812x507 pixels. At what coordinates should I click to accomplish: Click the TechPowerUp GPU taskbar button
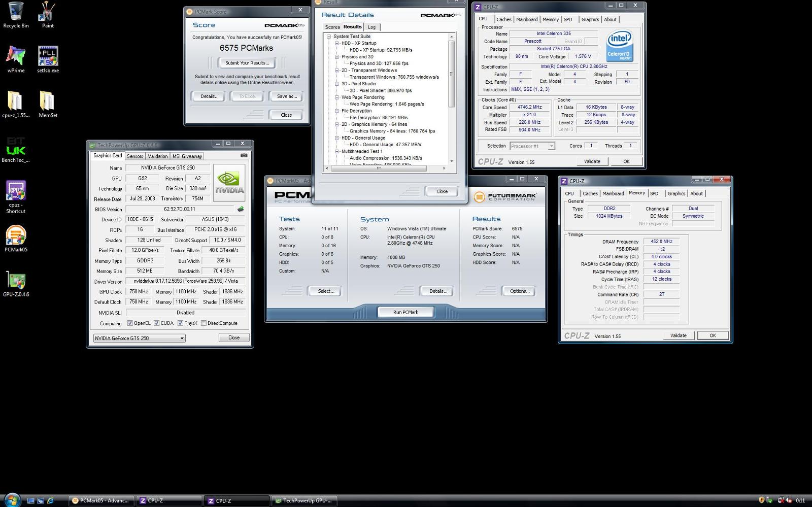pos(304,500)
